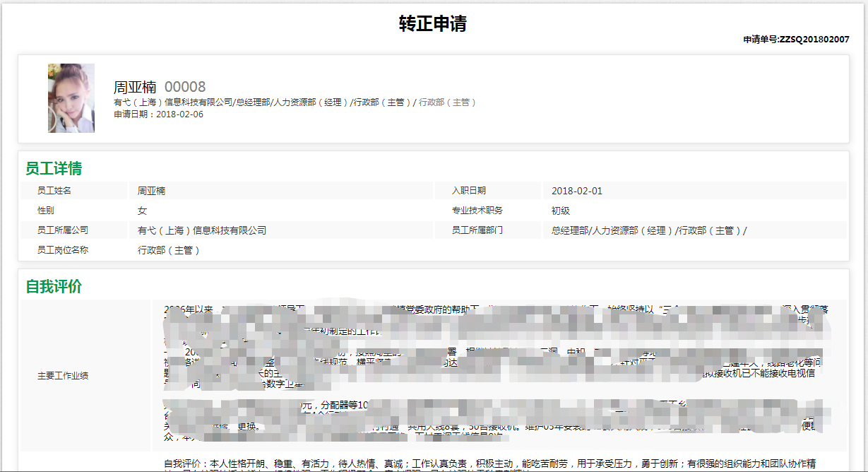Click the gender value 女
Viewport: 868px width, 472px height.
pyautogui.click(x=142, y=211)
